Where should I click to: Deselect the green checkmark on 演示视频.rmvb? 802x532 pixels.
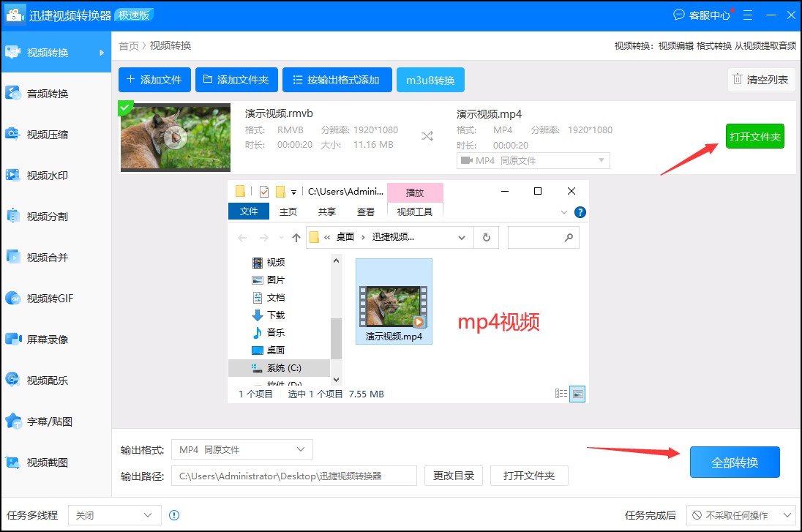point(125,107)
